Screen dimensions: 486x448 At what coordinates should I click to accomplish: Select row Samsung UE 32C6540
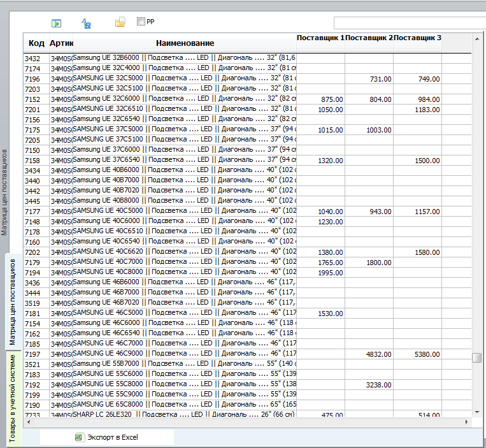coord(247,120)
